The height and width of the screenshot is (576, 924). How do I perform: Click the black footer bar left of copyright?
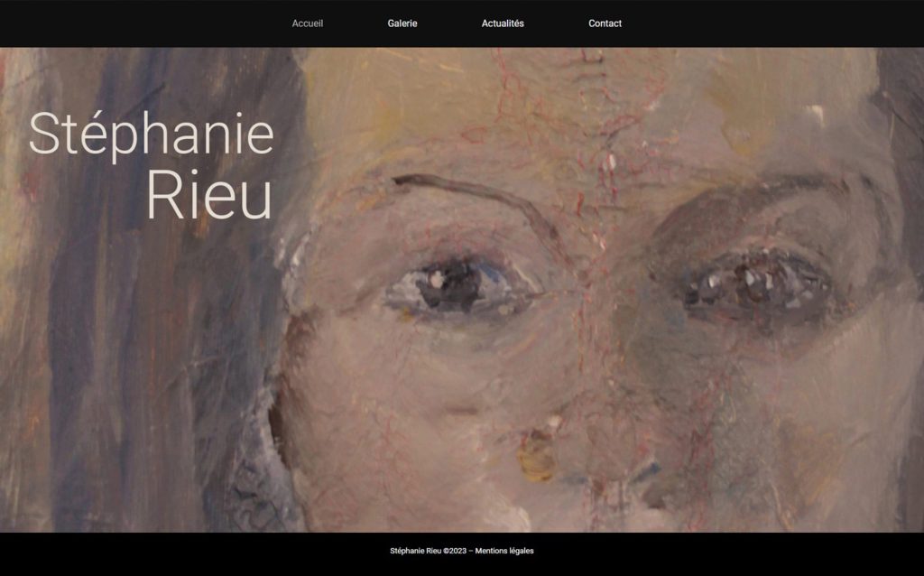click(195, 554)
